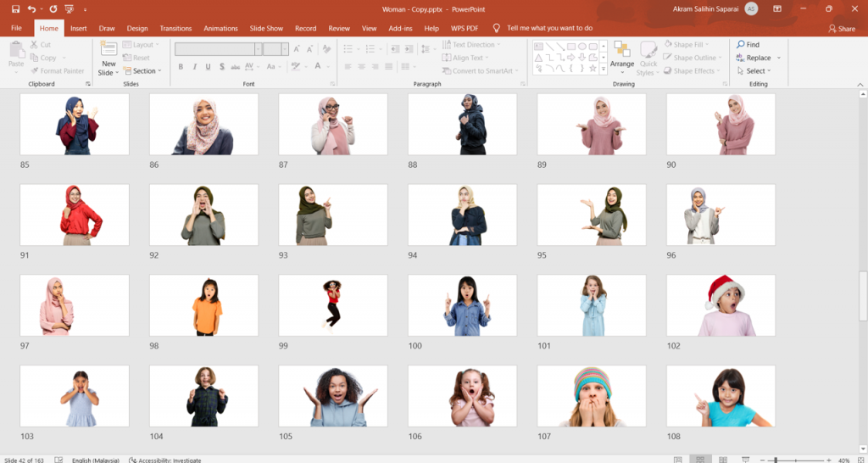Click the zoom slider in status bar

coord(775,460)
